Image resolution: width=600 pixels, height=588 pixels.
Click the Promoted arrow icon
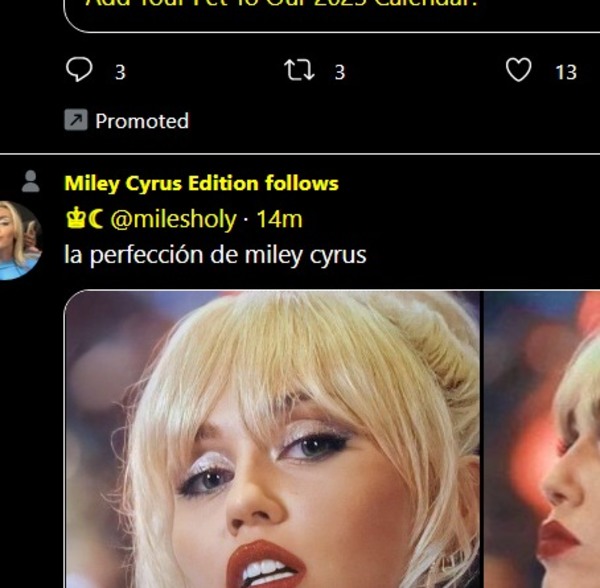[x=75, y=121]
